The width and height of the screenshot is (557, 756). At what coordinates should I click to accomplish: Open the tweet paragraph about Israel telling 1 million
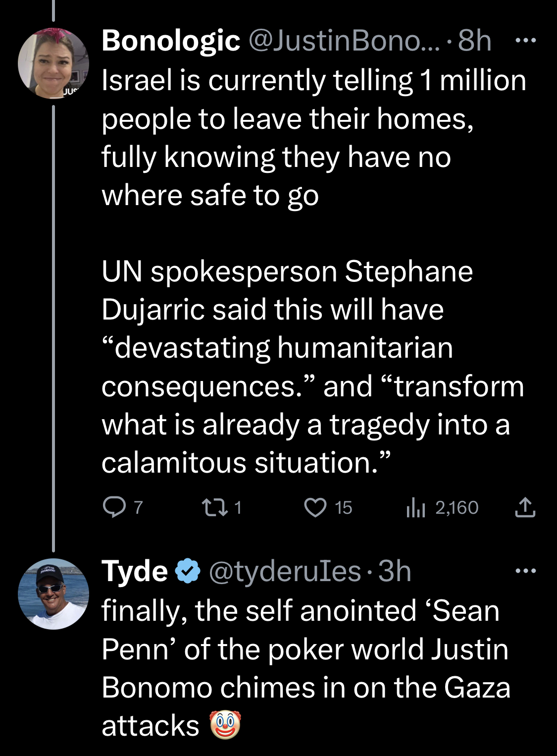point(297,138)
